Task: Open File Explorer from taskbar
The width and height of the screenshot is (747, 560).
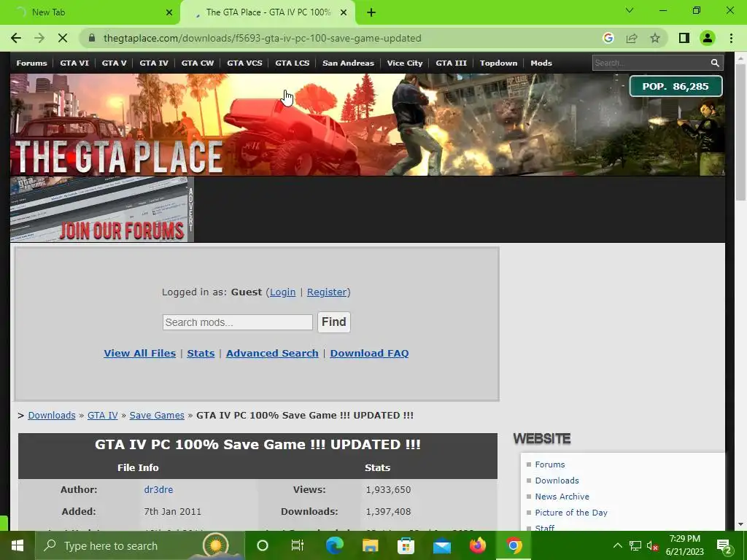Action: [370, 545]
